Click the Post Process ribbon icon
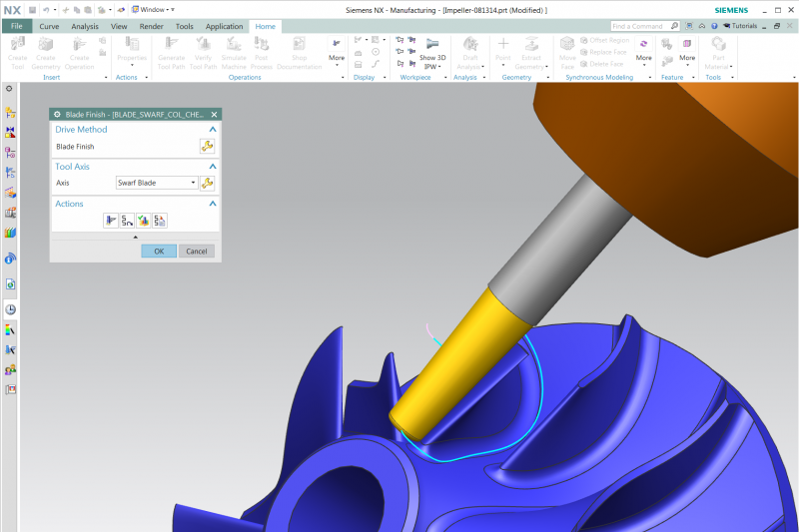This screenshot has width=799, height=532. [262, 45]
